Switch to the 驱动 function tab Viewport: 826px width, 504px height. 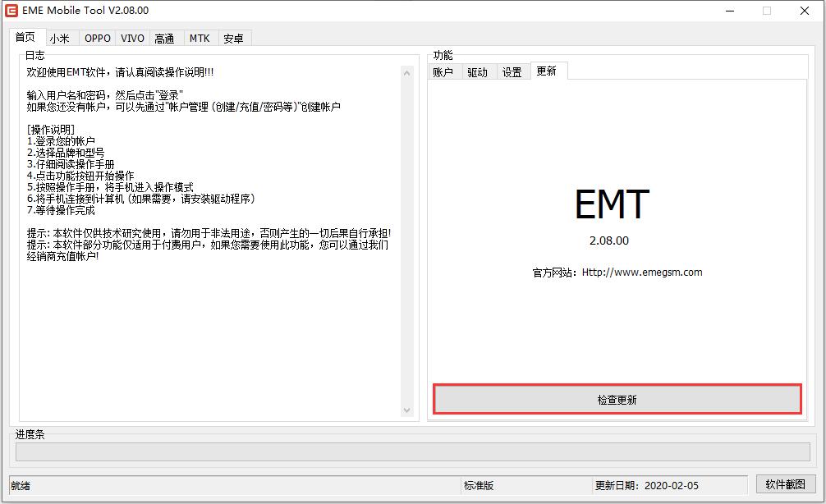pyautogui.click(x=477, y=72)
